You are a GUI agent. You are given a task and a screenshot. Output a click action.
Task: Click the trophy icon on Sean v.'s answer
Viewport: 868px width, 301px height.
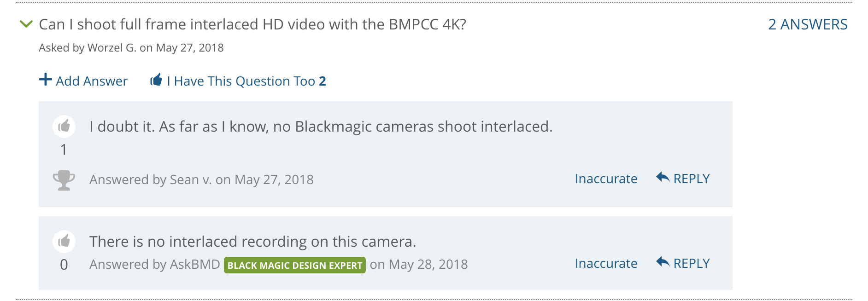click(x=64, y=180)
